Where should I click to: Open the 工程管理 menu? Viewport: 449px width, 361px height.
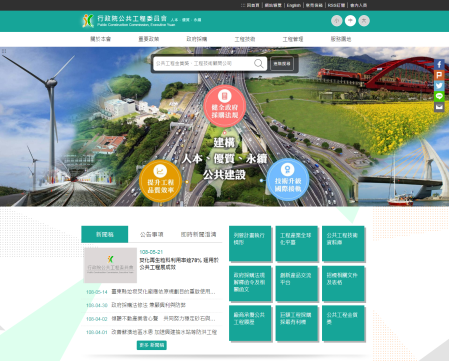point(293,39)
